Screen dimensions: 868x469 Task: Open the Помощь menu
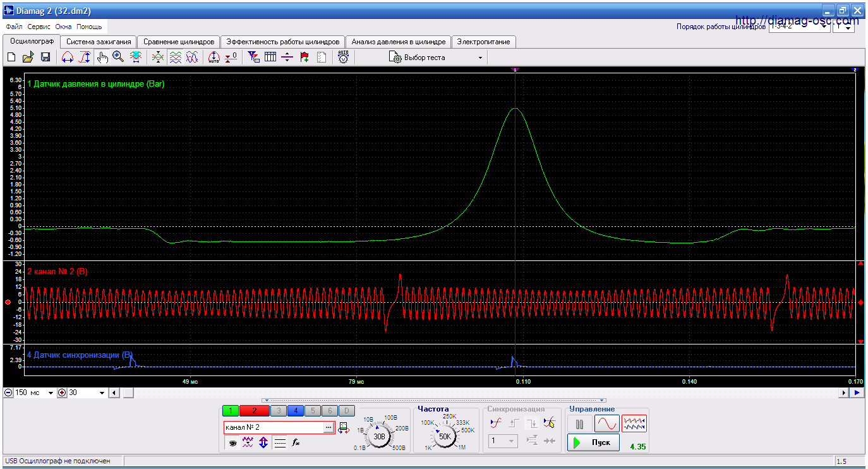(89, 27)
